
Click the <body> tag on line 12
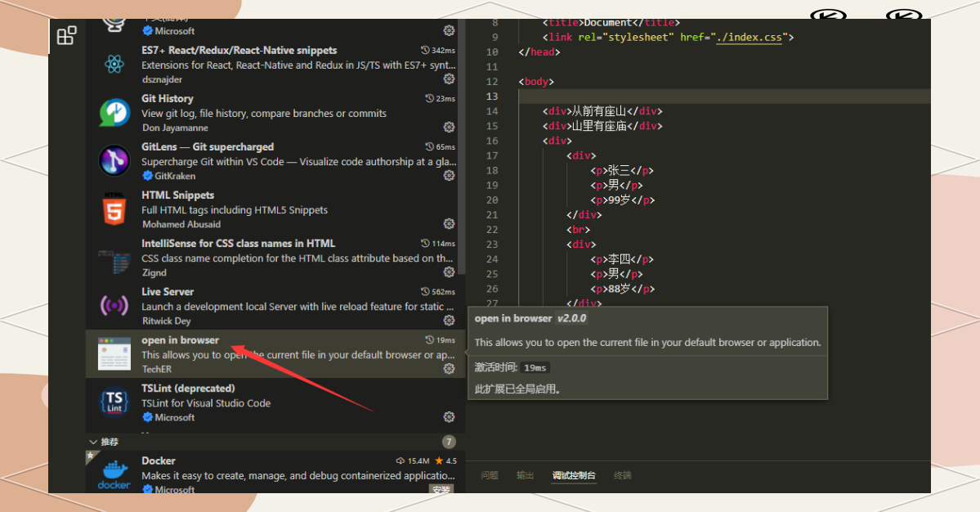[x=536, y=81]
